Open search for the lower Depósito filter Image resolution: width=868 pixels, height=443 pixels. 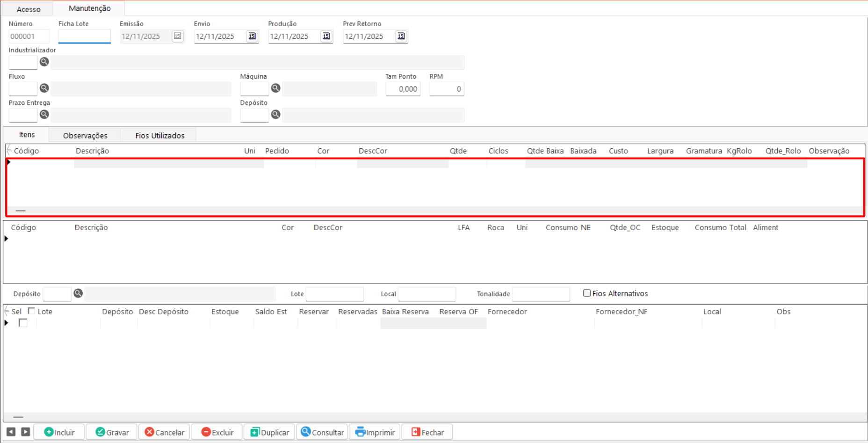click(78, 293)
